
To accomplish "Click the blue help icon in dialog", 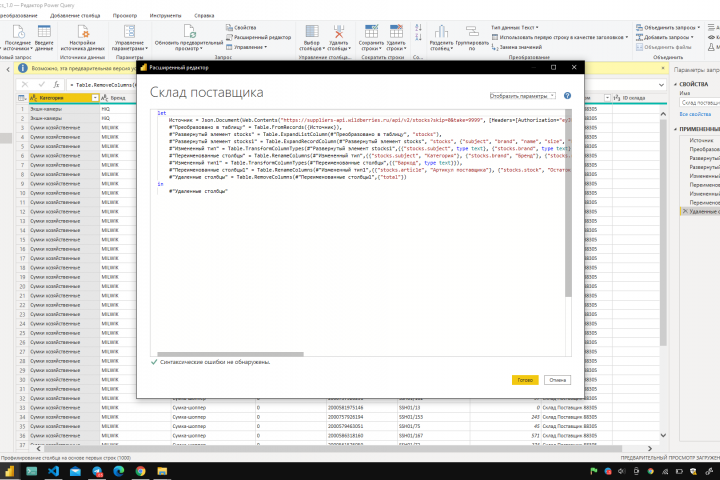I will pyautogui.click(x=568, y=96).
